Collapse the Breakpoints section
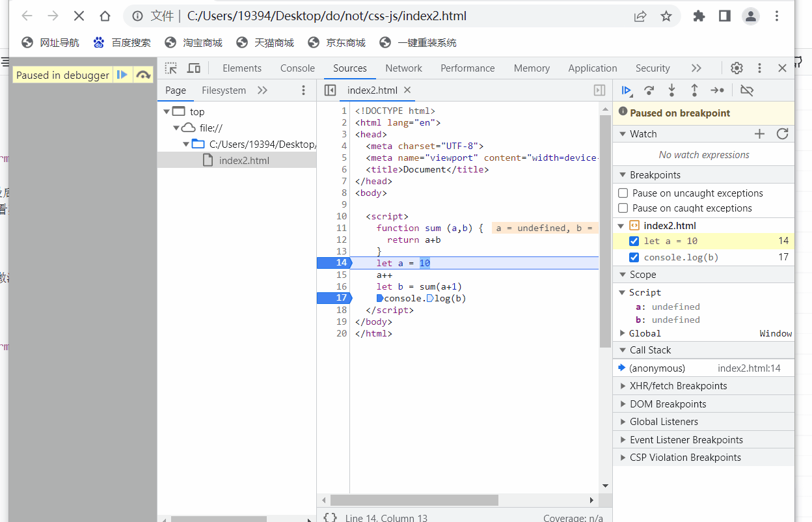 pyautogui.click(x=621, y=175)
